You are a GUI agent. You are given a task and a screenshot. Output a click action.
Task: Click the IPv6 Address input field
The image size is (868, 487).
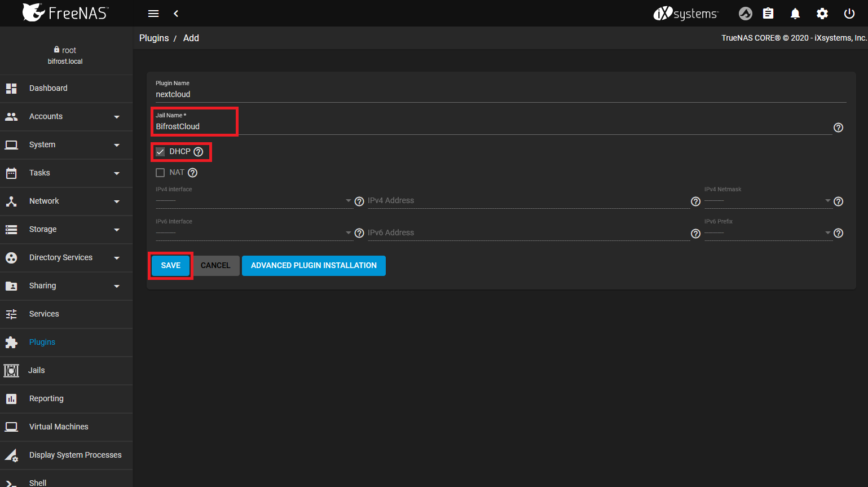[x=528, y=233]
